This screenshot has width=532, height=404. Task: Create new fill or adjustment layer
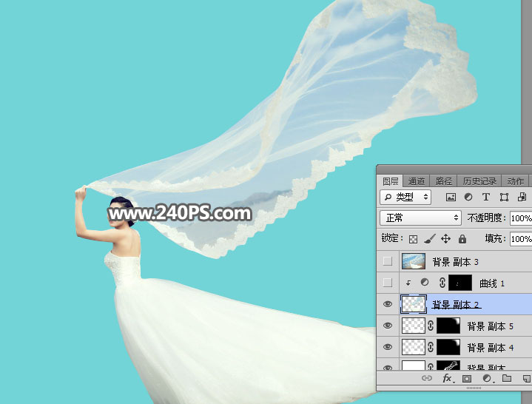tap(487, 378)
